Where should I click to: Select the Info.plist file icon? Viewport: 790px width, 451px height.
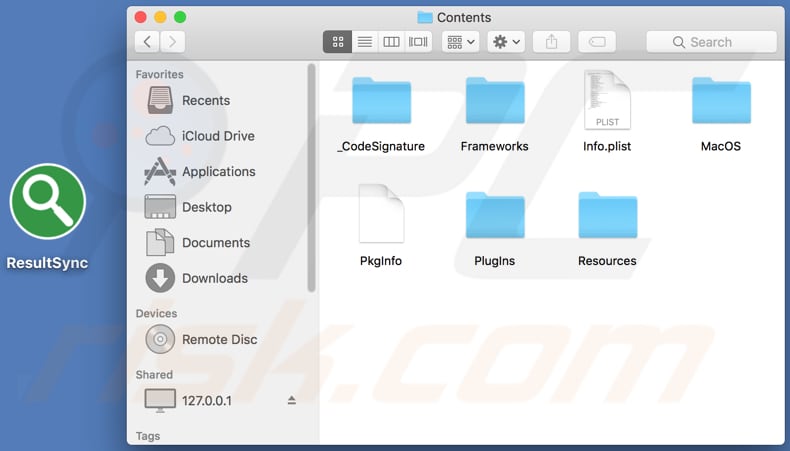[607, 100]
